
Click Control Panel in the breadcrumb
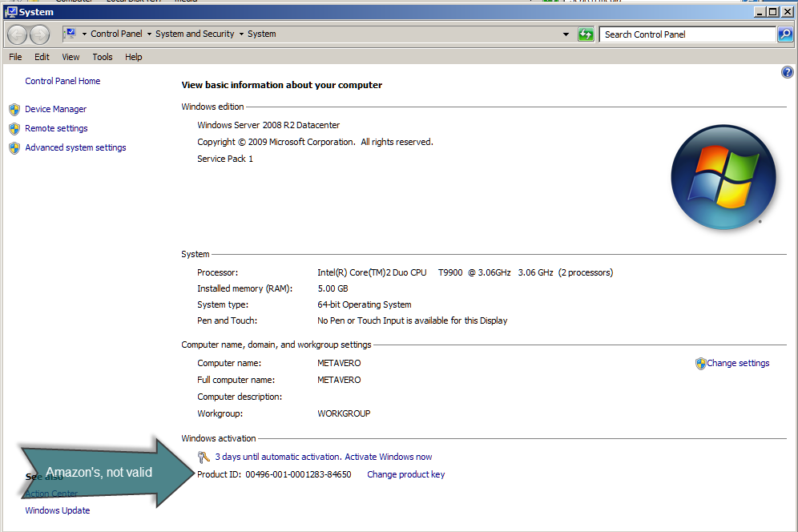116,34
